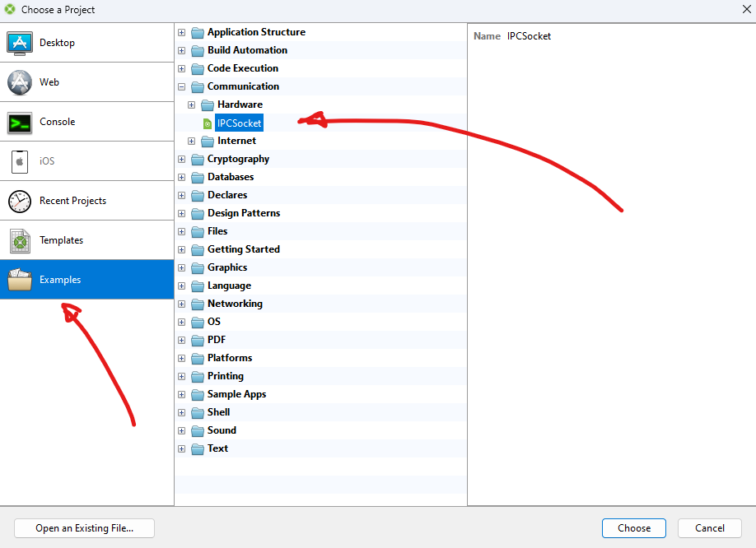Open the Templates icon
Screen dimensions: 756x548
(x=20, y=241)
